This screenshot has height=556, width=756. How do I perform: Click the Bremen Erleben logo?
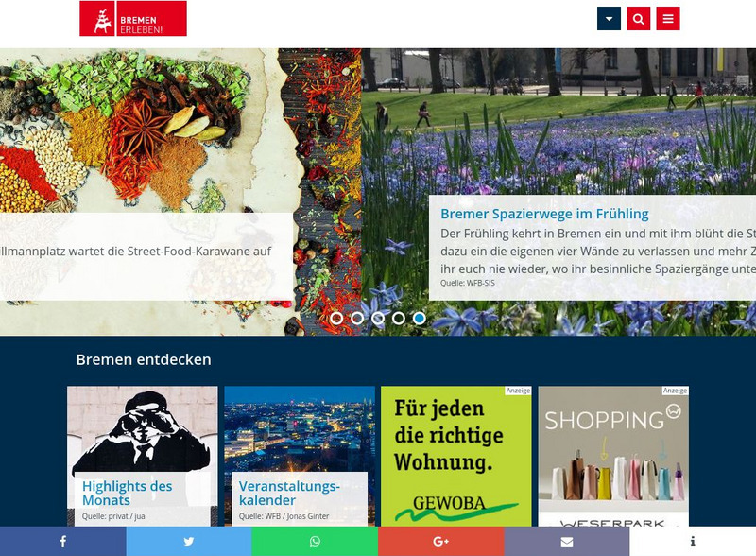click(132, 19)
